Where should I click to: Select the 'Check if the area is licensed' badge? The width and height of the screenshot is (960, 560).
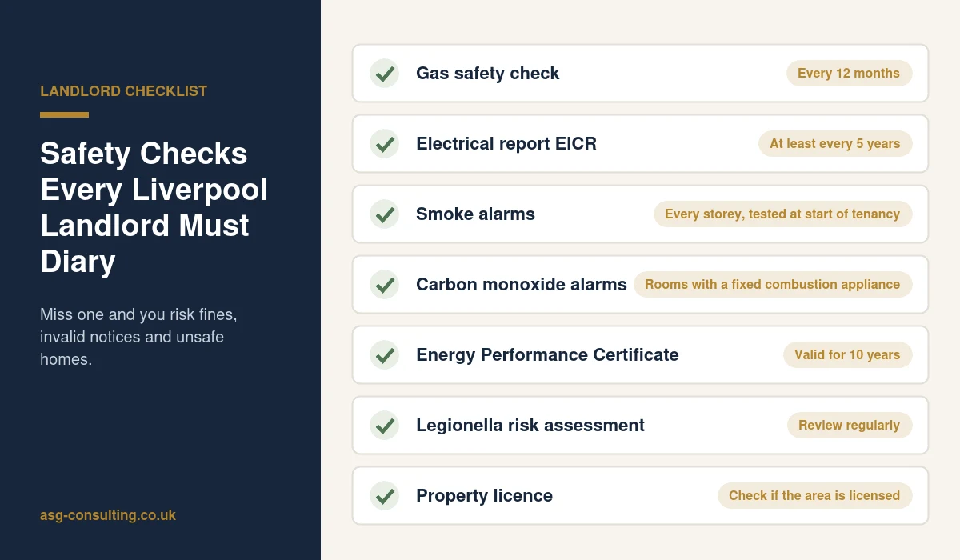(x=814, y=496)
